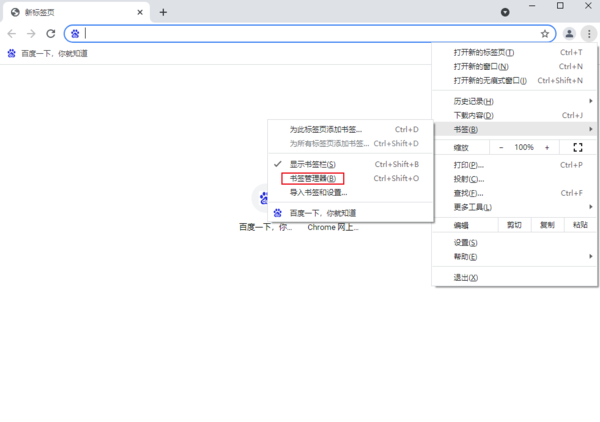
Task: Enter fullscreen using the zoom row icon
Action: coord(577,147)
